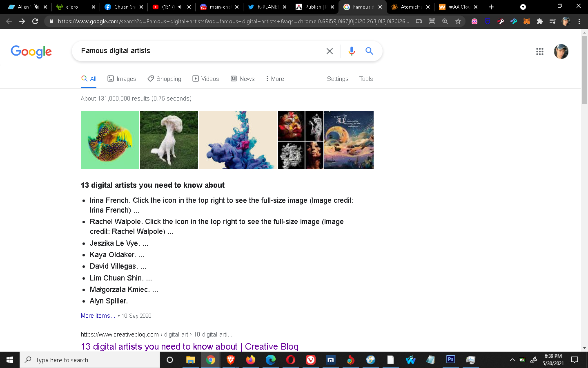Open Firefox from taskbar

pos(250,360)
